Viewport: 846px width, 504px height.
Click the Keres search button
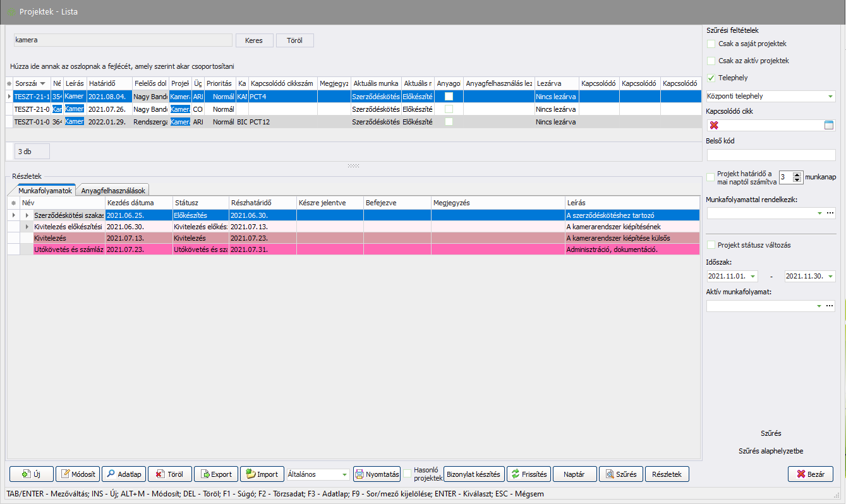254,40
